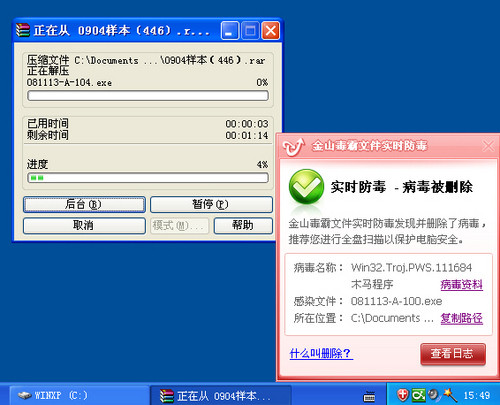The image size is (500, 405).
Task: Click the disabled 模式(M)... button
Action: pyautogui.click(x=179, y=226)
